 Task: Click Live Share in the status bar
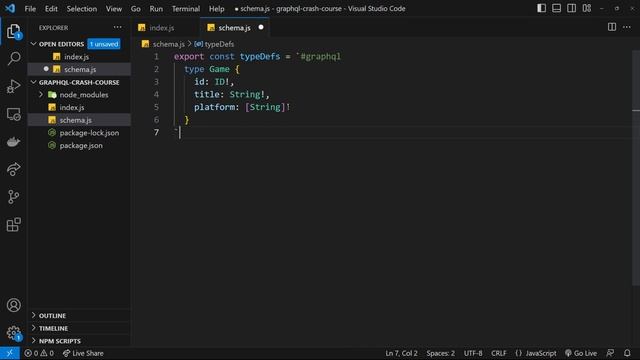(83, 353)
